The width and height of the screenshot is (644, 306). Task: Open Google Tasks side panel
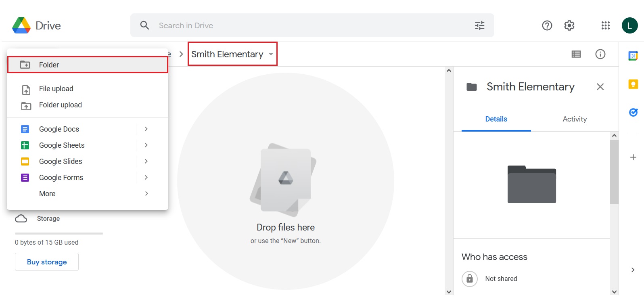[x=633, y=112]
